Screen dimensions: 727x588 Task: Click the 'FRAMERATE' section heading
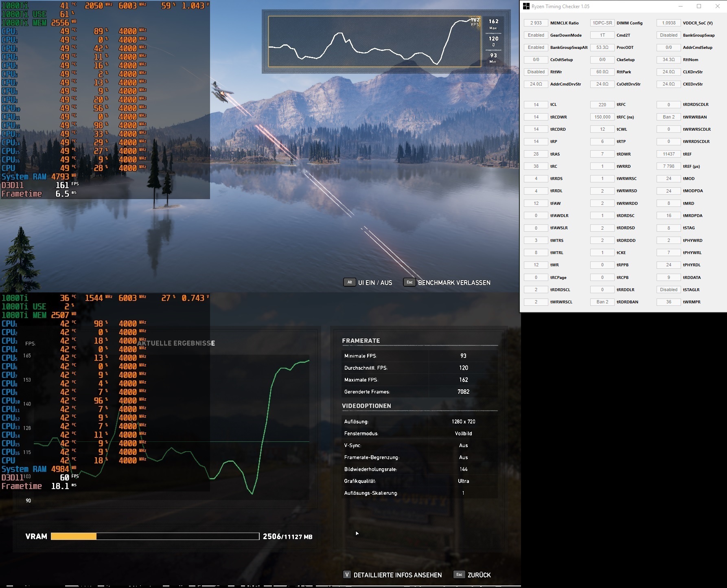(361, 340)
